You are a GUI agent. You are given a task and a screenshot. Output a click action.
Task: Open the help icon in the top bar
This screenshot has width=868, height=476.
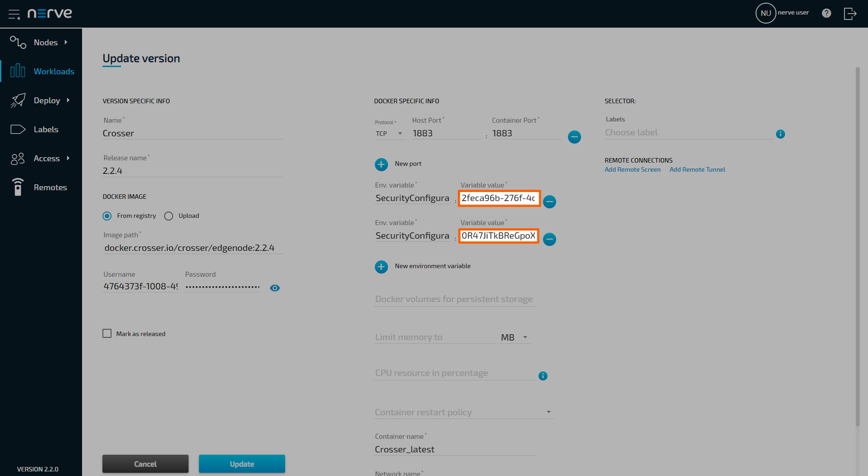click(x=826, y=13)
